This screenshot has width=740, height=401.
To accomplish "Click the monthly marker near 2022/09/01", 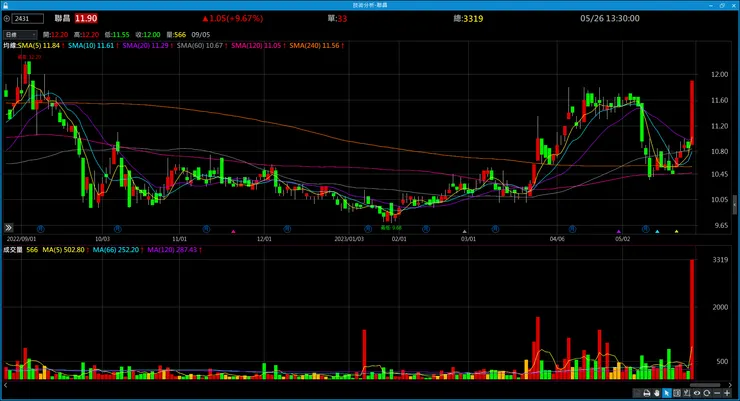I will (41, 229).
